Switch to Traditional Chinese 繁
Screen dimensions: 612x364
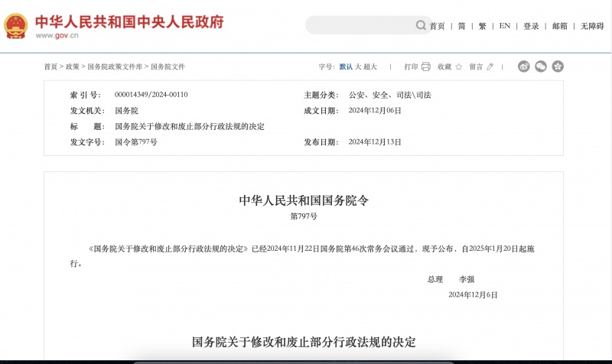(x=482, y=26)
